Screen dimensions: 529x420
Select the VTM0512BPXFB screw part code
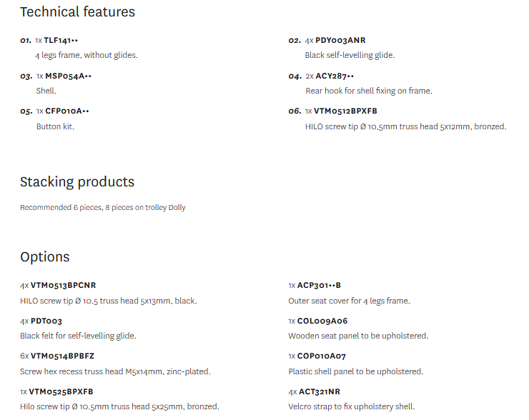pyautogui.click(x=346, y=111)
